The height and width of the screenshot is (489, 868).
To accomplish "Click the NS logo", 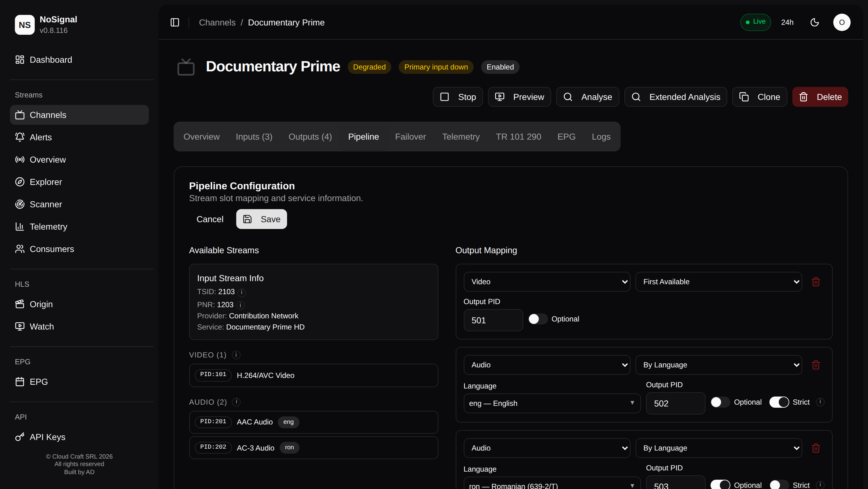I will 24,25.
